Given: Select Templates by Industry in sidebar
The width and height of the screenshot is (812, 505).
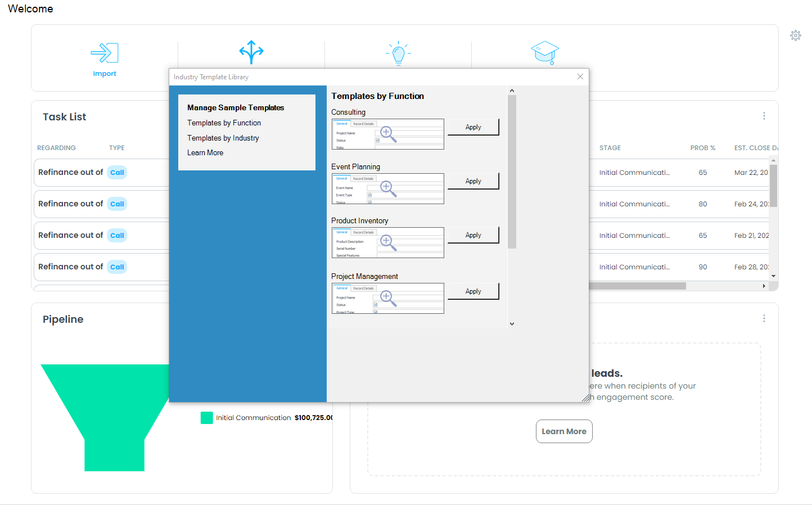Looking at the screenshot, I should click(223, 138).
